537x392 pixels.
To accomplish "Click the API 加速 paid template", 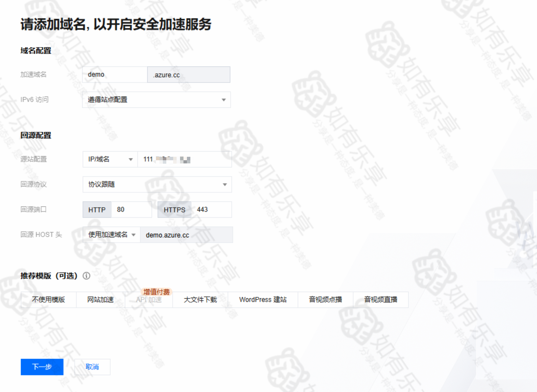I will pyautogui.click(x=149, y=300).
